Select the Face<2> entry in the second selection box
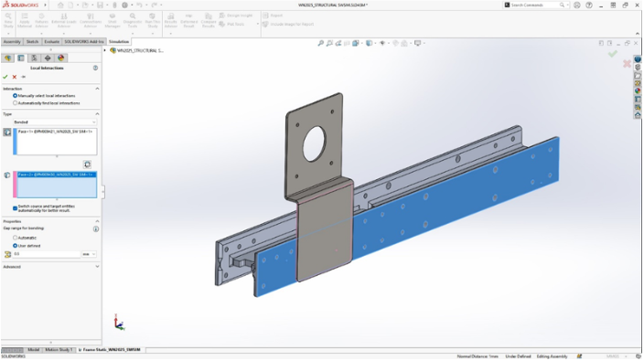This screenshot has height=361, width=644. click(57, 175)
